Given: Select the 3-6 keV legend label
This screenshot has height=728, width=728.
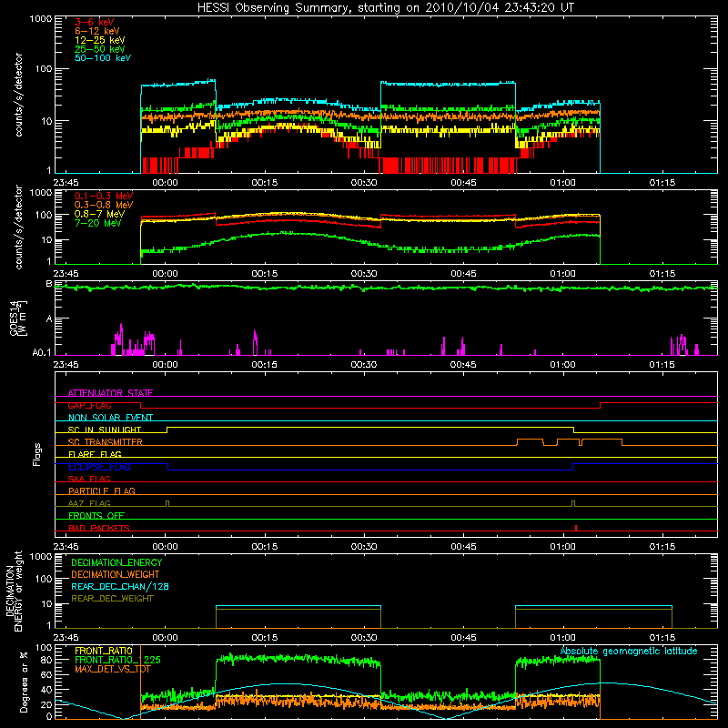Looking at the screenshot, I should pos(94,22).
